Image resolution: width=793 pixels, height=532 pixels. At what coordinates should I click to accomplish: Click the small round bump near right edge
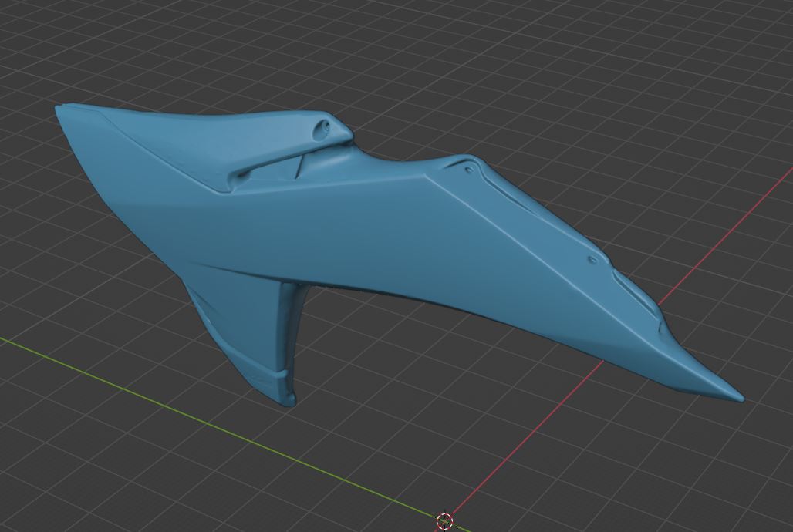(x=592, y=261)
